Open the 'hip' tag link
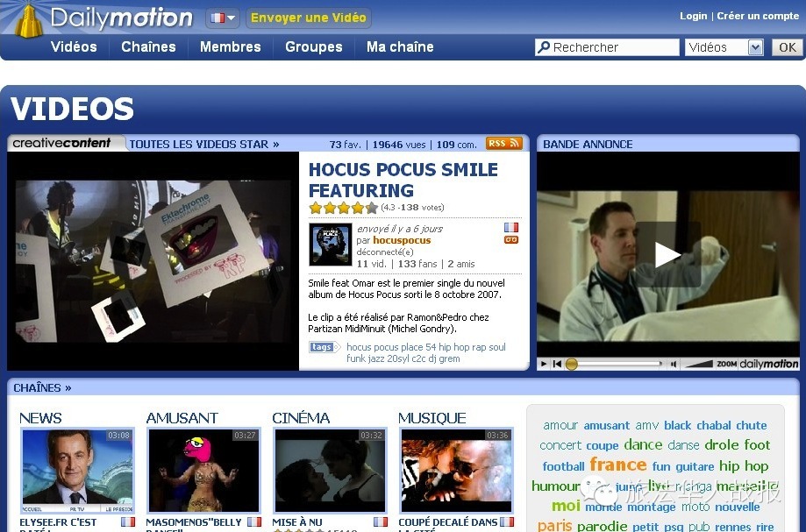This screenshot has height=532, width=806. coord(445,347)
